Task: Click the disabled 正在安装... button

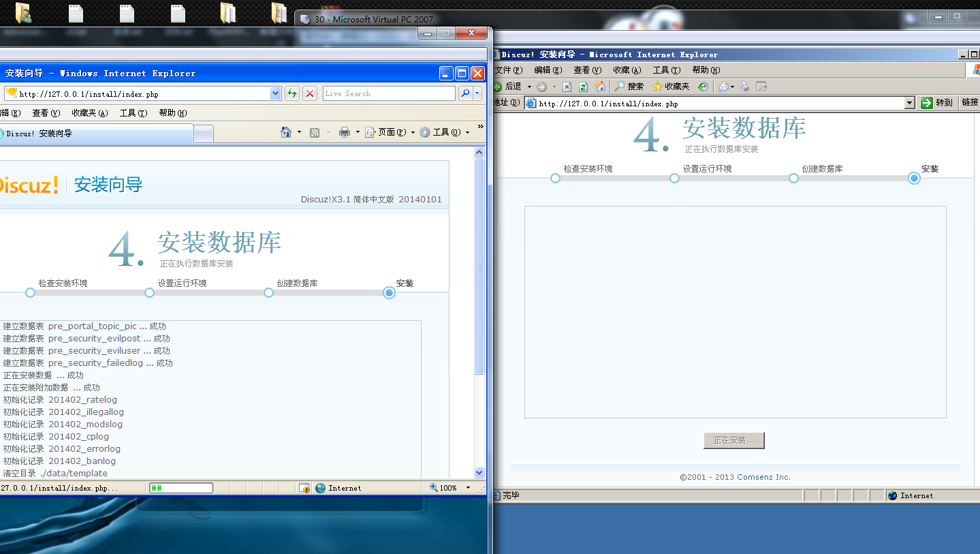Action: click(733, 440)
